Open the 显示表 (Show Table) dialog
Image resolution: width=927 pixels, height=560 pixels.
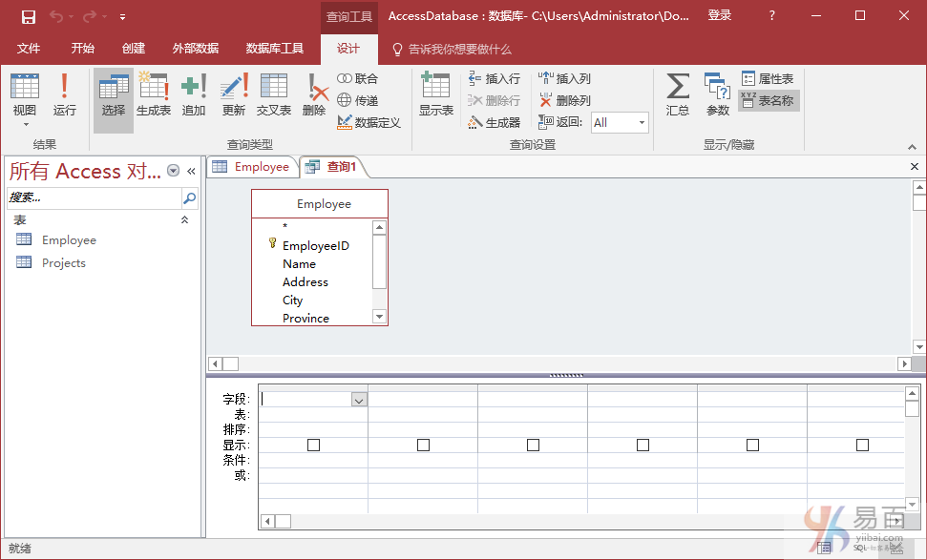435,95
